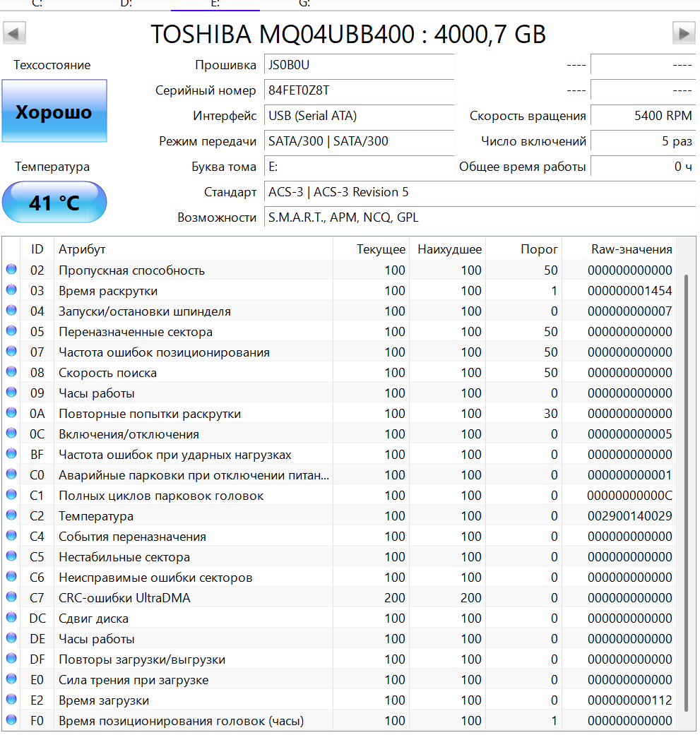Switch to the D: drive tab
700x735 pixels.
click(x=126, y=4)
